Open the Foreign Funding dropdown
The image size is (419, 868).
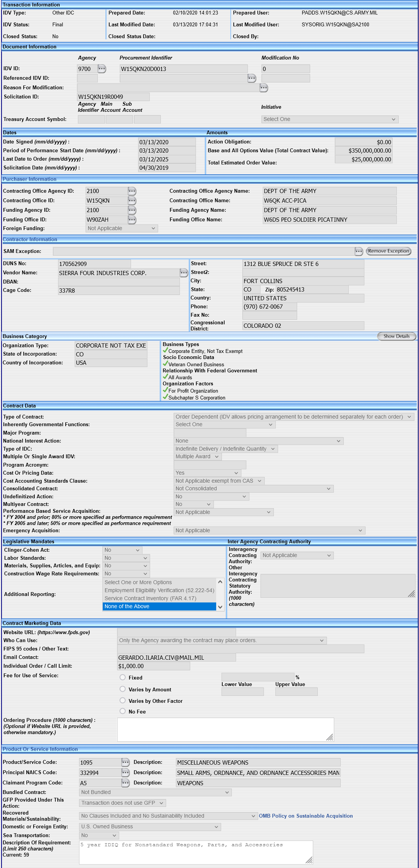[x=122, y=229]
